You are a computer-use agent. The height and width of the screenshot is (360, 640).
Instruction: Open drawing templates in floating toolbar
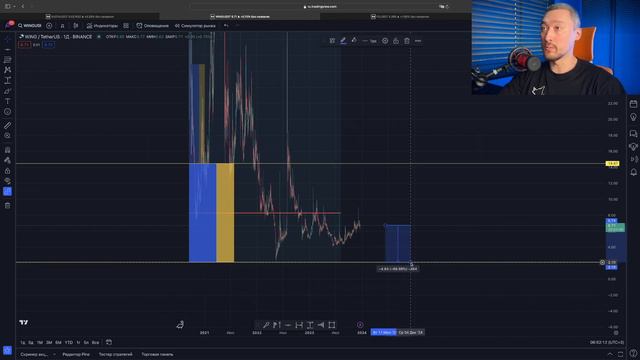[332, 41]
